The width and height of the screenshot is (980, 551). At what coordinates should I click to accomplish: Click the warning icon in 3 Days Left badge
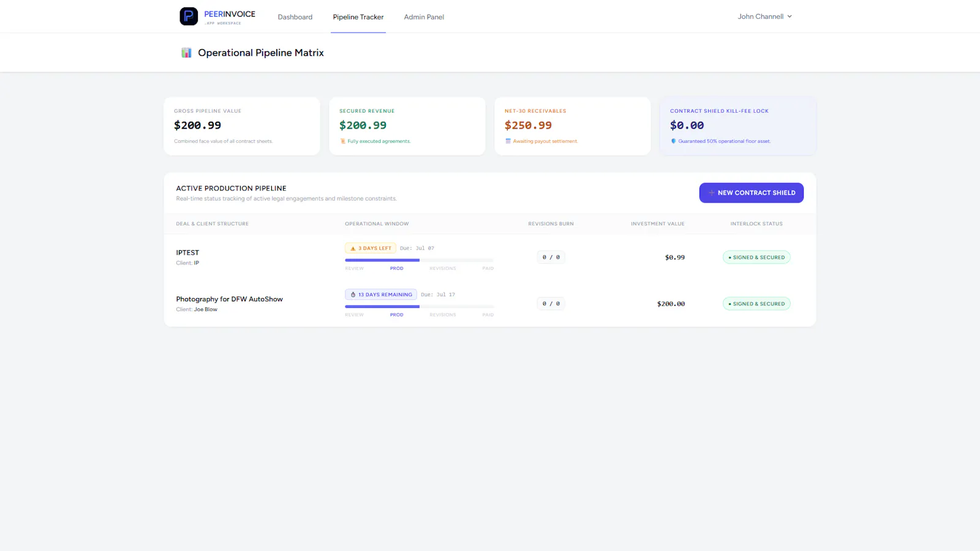(x=353, y=249)
